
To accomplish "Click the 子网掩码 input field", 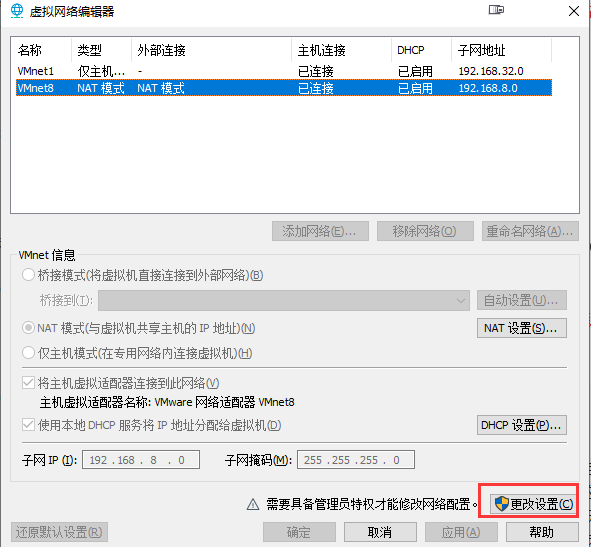I will pyautogui.click(x=356, y=460).
